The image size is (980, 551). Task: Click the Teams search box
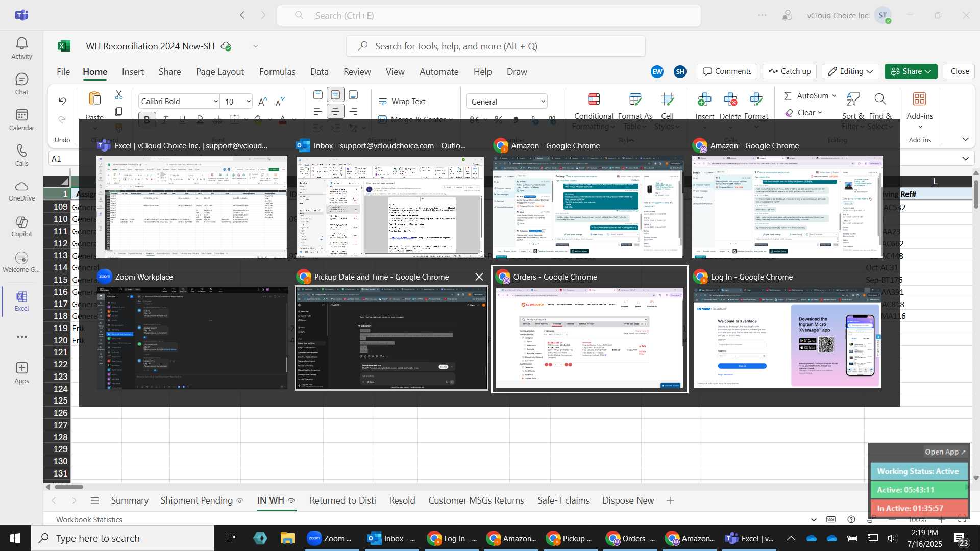pos(488,15)
